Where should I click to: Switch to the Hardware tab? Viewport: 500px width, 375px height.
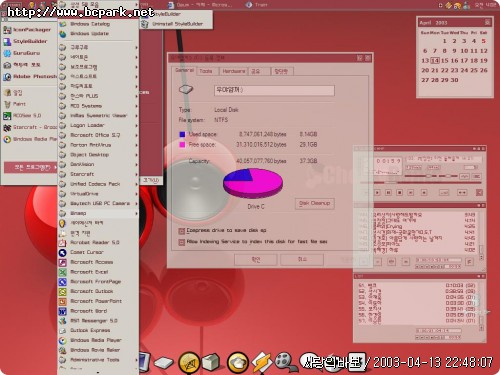tap(233, 71)
